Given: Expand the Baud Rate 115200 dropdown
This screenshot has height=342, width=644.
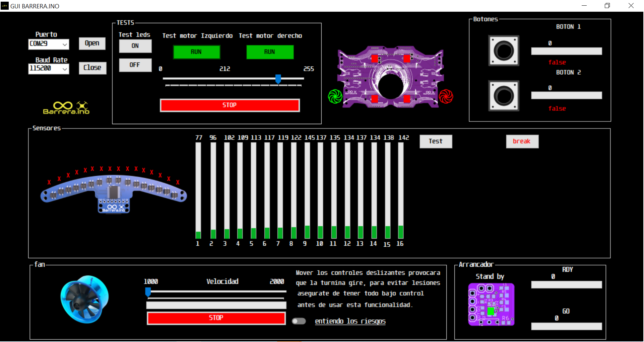Looking at the screenshot, I should 49,69.
